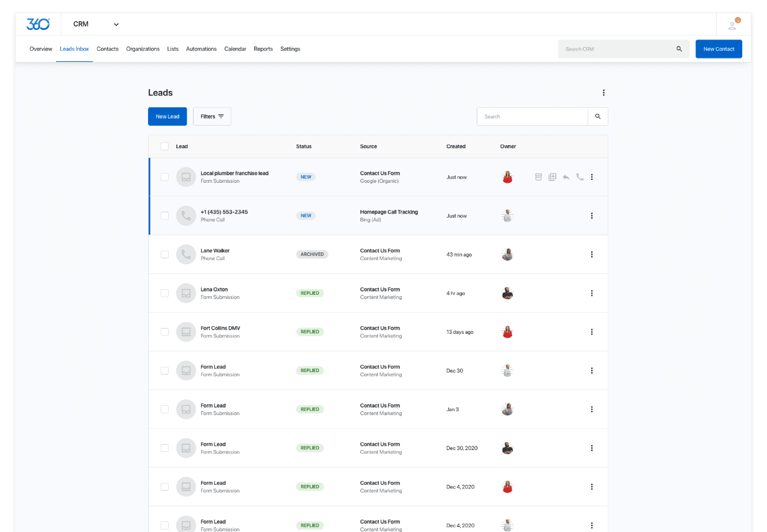
Task: Open the Lane Walker lead
Action: [215, 251]
